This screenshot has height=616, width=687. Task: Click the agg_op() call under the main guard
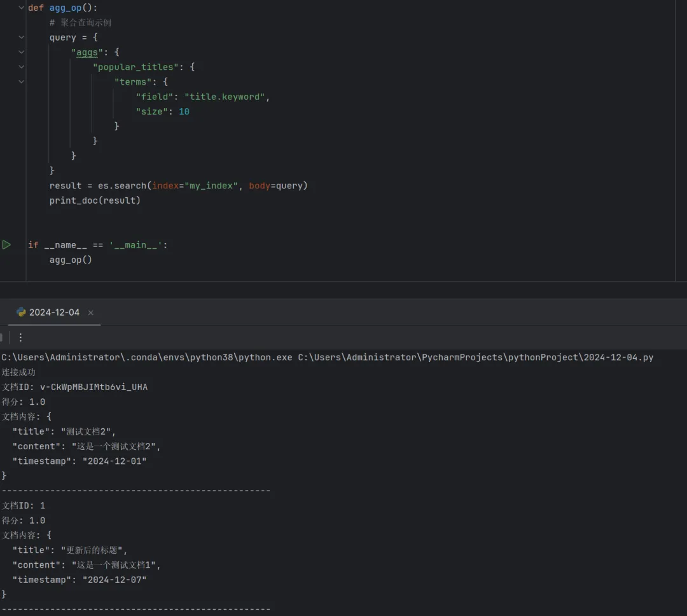click(x=71, y=260)
